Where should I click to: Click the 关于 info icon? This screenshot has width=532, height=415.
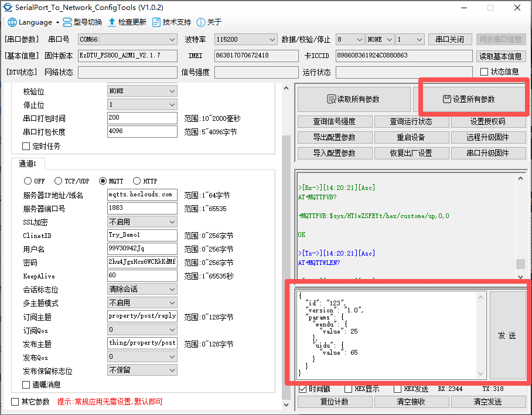201,22
